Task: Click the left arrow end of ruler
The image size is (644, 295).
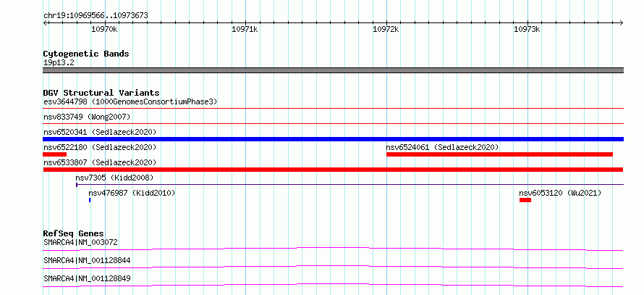Action: (46, 22)
